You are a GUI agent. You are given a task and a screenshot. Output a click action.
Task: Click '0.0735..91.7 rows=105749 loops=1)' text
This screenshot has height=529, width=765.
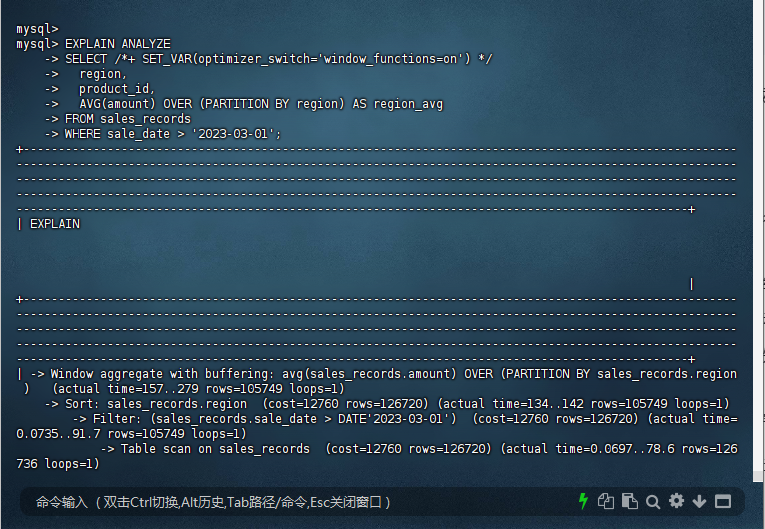tap(131, 434)
